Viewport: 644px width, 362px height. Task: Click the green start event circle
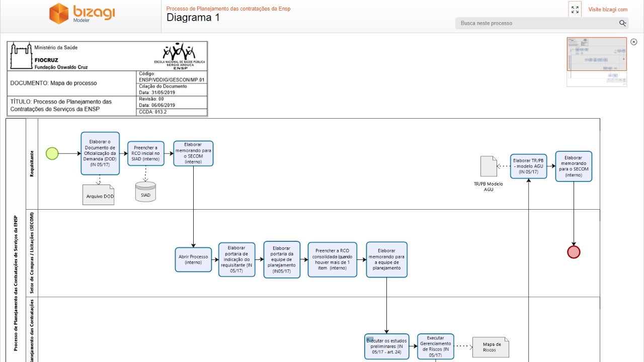(x=52, y=153)
